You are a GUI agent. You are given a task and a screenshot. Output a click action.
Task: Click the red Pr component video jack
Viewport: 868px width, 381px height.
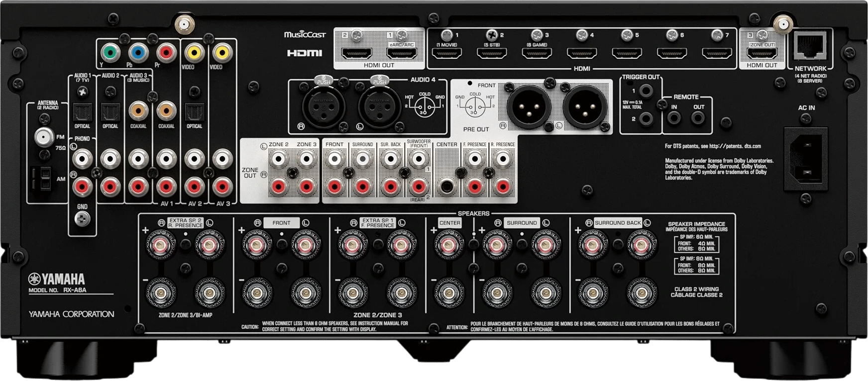click(166, 52)
